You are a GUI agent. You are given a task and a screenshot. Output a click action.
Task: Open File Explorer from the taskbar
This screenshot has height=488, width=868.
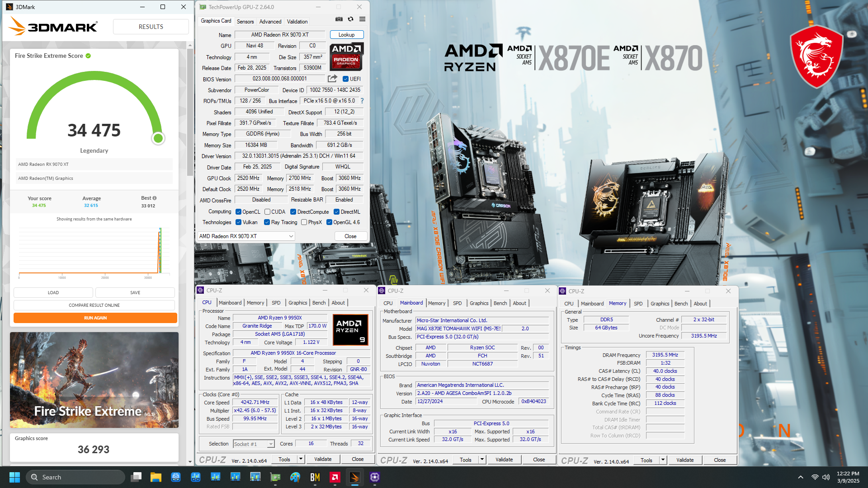click(x=156, y=477)
